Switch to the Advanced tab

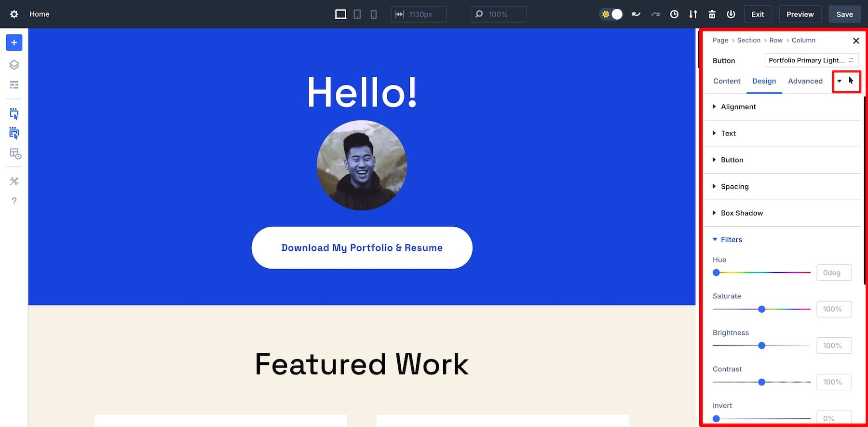(x=805, y=81)
